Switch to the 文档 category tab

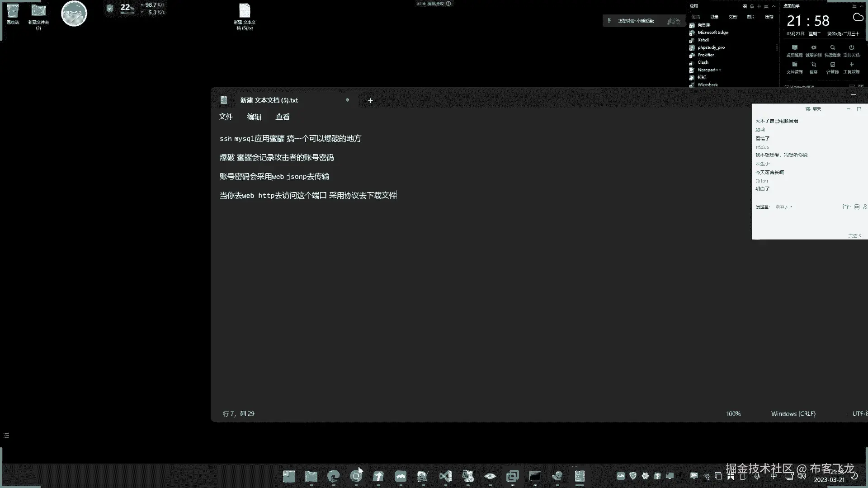point(732,17)
